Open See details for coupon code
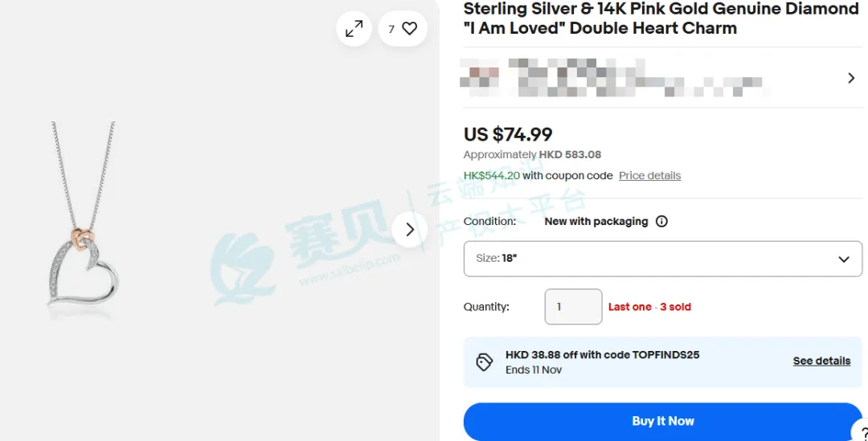 pyautogui.click(x=821, y=361)
